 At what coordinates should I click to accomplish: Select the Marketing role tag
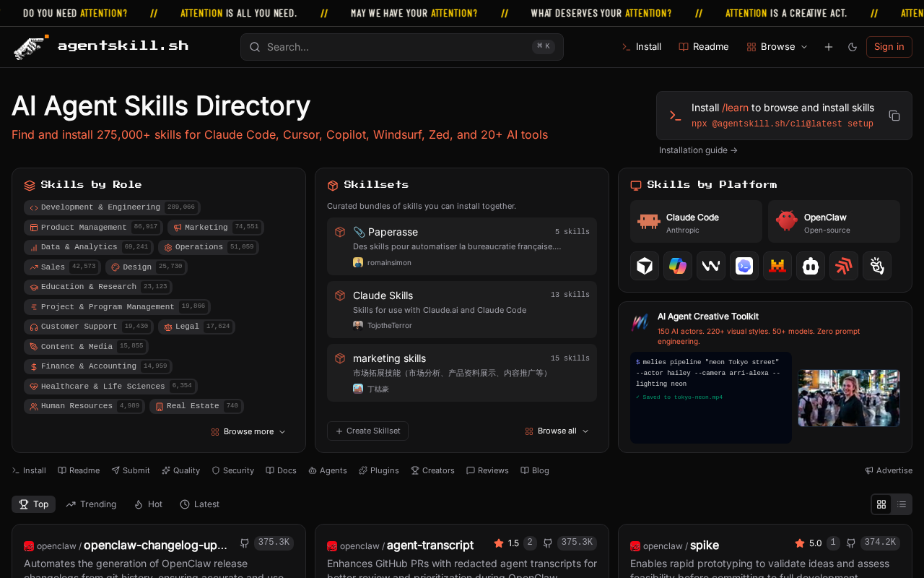click(216, 227)
